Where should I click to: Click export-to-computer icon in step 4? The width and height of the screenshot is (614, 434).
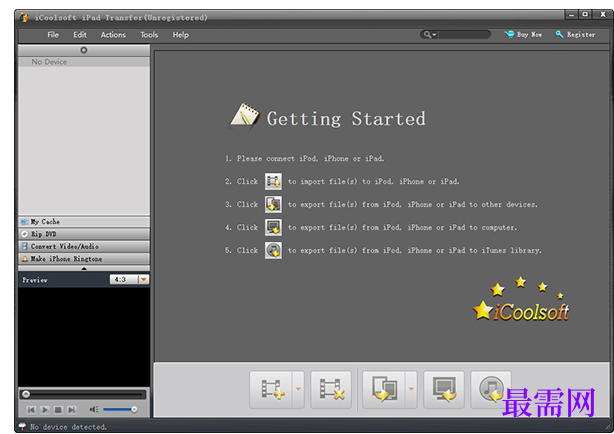273,227
